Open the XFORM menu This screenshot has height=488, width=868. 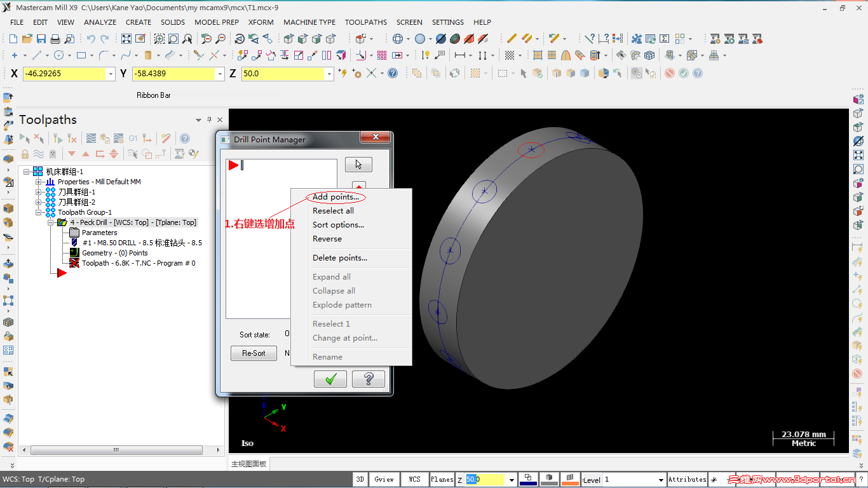coord(261,22)
